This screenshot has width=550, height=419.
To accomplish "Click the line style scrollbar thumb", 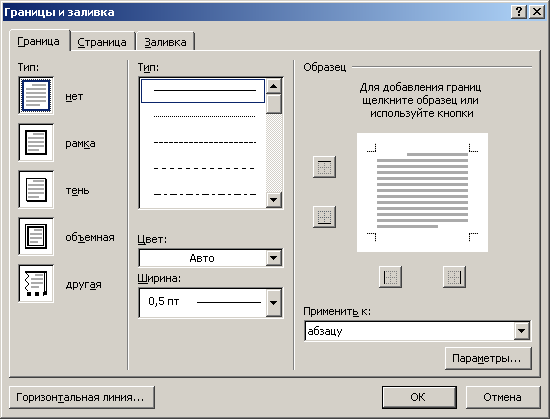I will (x=274, y=104).
